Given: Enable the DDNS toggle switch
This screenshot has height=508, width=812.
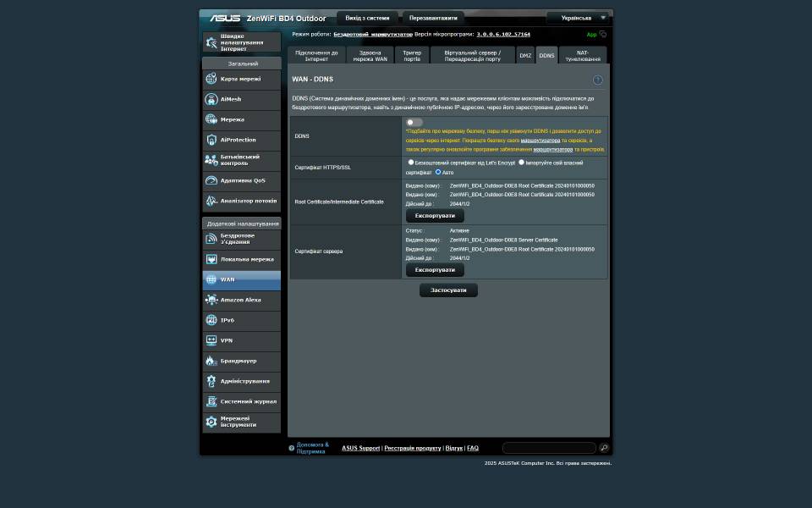Looking at the screenshot, I should [x=414, y=123].
